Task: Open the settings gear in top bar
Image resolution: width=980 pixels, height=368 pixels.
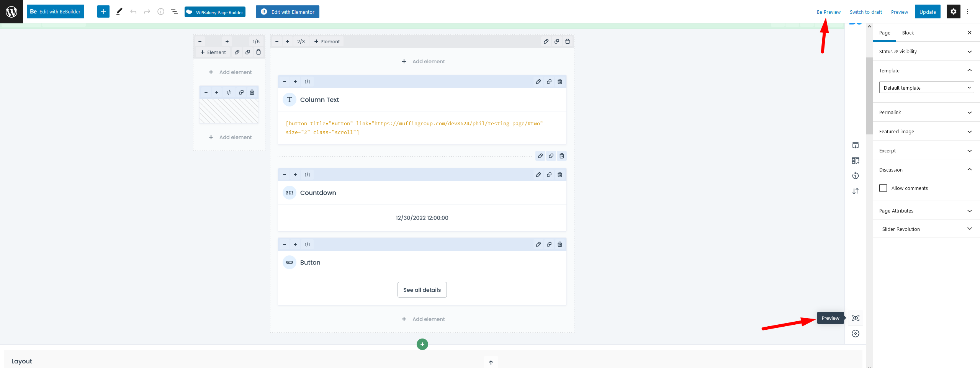Action: coord(954,11)
